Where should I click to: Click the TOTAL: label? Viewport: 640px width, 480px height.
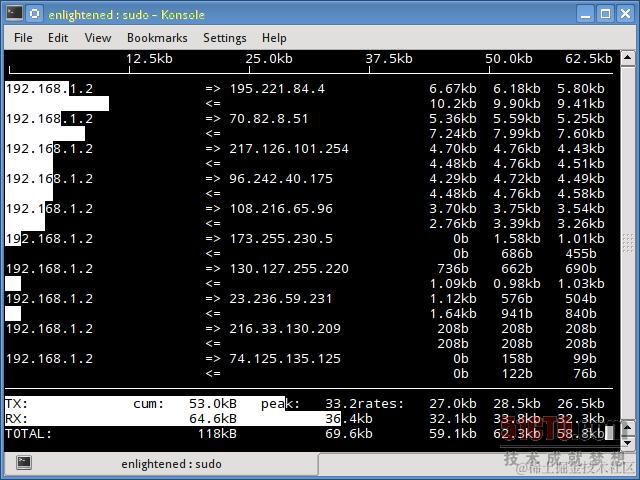tap(29, 433)
